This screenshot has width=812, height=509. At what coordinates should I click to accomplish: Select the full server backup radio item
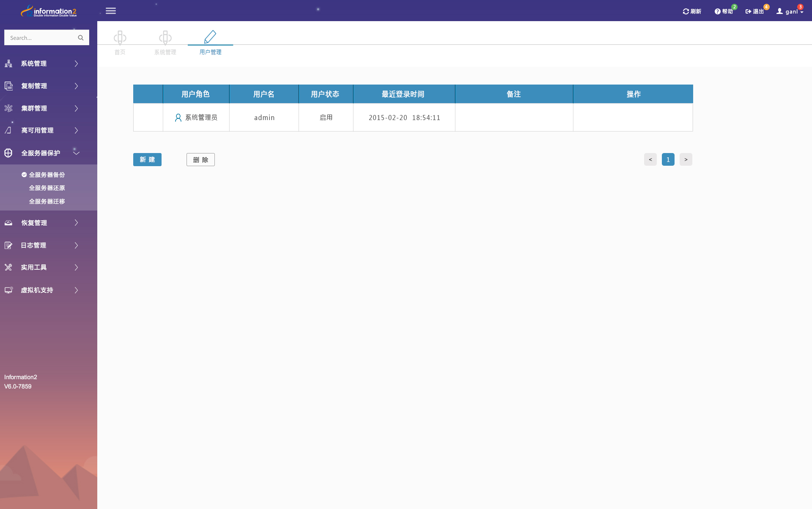(x=24, y=175)
